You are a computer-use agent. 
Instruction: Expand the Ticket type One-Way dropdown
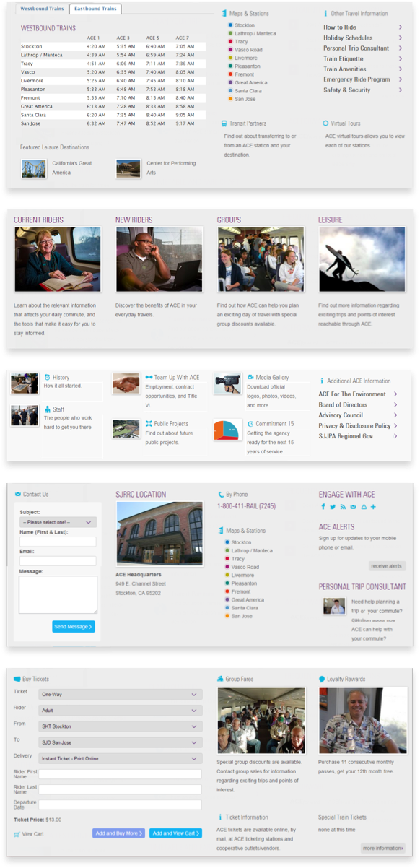point(120,694)
